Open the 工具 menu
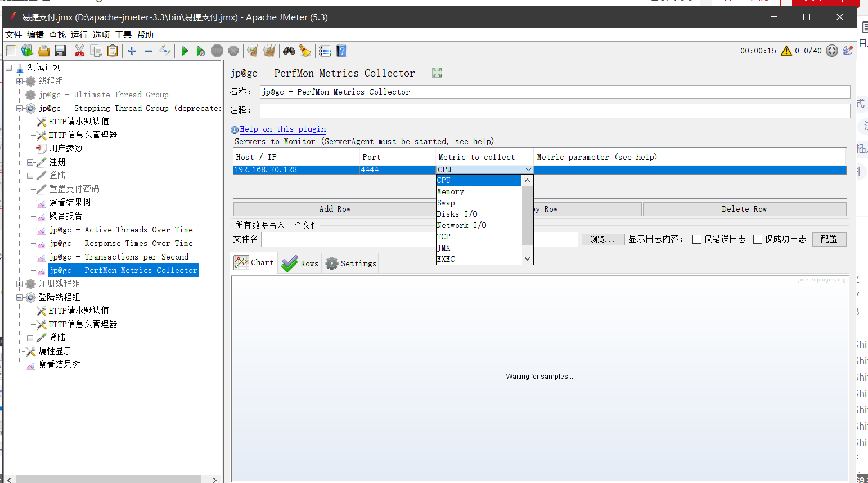The image size is (868, 483). point(123,35)
